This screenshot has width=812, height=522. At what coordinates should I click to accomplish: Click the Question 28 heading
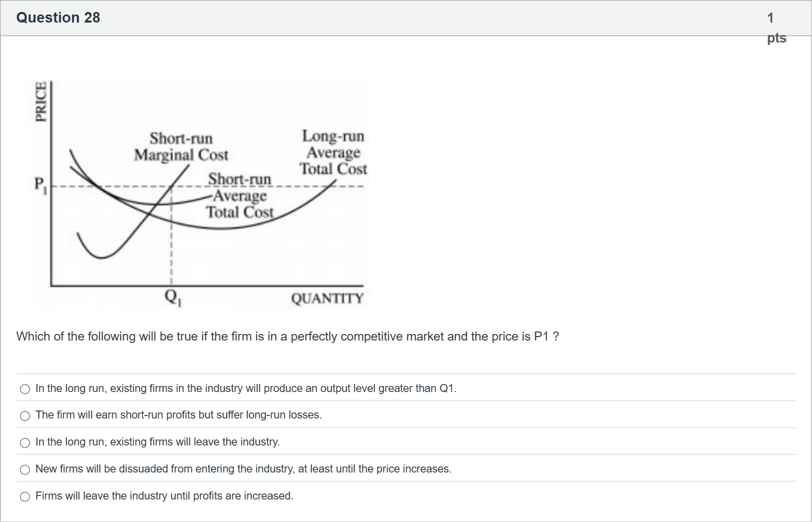point(58,17)
